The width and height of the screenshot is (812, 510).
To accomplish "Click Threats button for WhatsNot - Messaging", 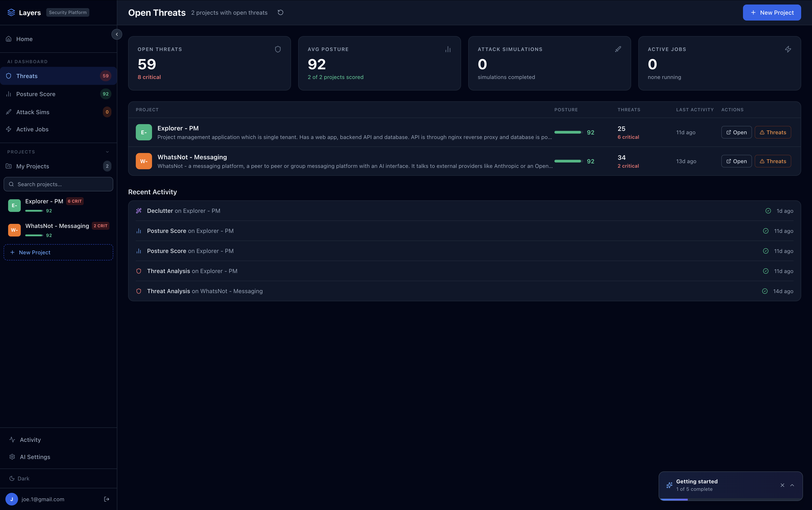I will click(x=773, y=161).
